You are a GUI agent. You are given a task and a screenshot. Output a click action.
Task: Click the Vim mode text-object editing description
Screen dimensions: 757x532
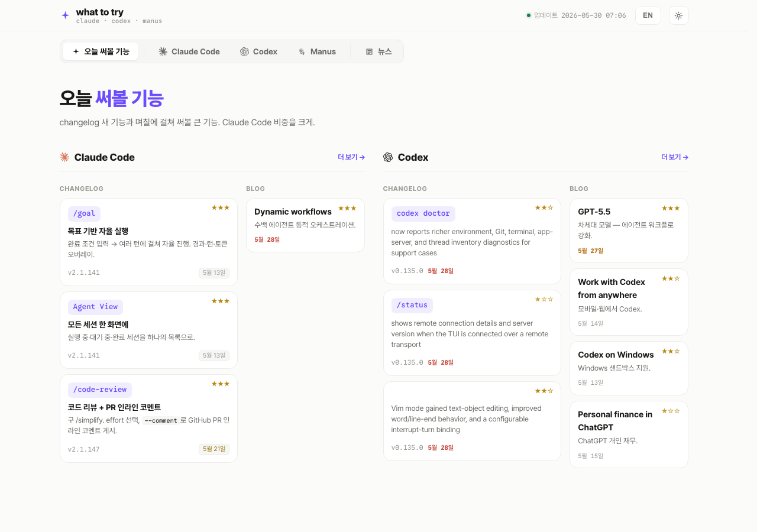[467, 419]
